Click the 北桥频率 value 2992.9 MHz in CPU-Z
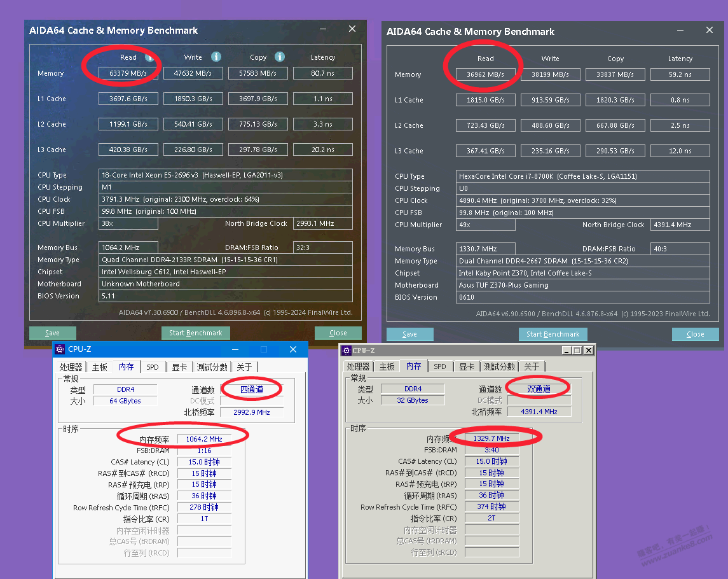Viewport: 728px width, 579px height. tap(252, 413)
